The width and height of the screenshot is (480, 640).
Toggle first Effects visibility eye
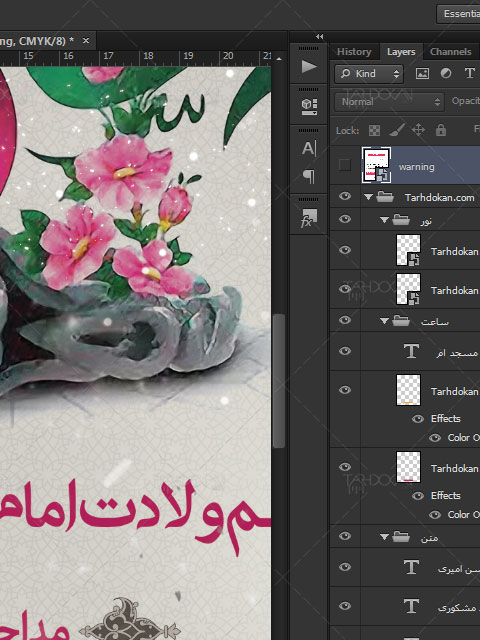tap(418, 419)
